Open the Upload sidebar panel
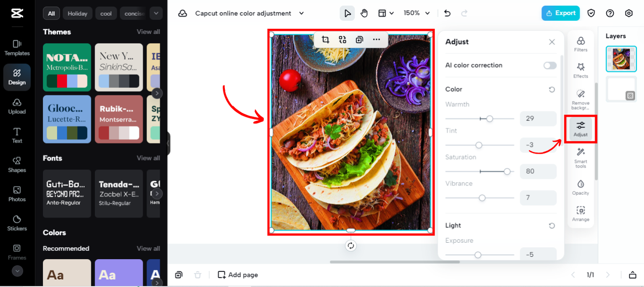The width and height of the screenshot is (644, 287). click(x=17, y=106)
